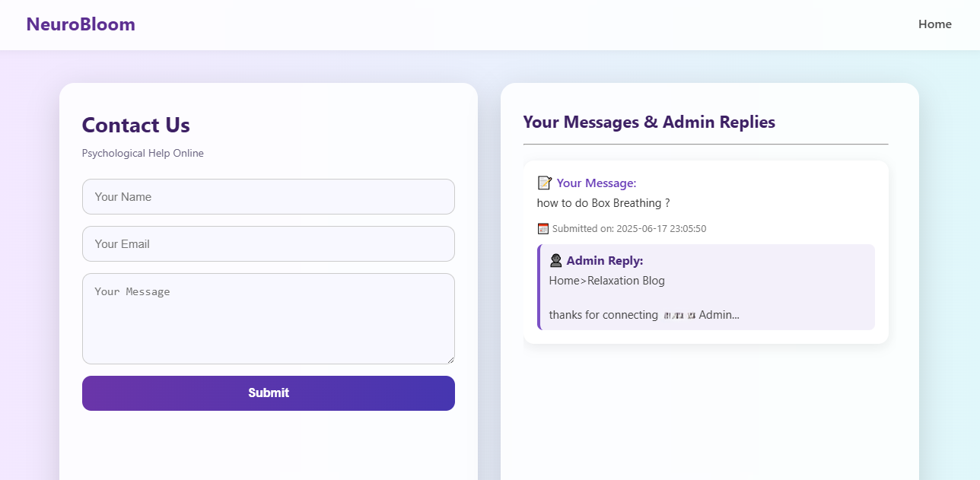This screenshot has height=480, width=980.
Task: Click the Home>Relaxation Blog reply text
Action: point(606,281)
